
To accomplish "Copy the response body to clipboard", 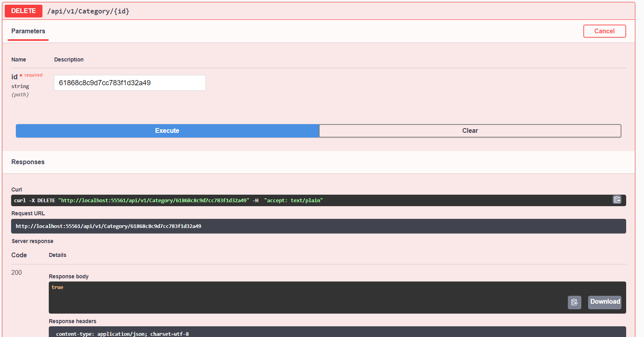I will tap(574, 302).
